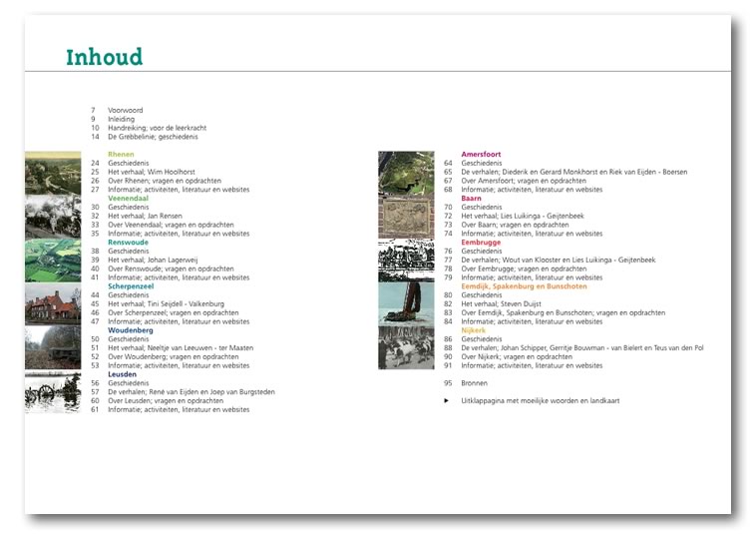Image resolution: width=756 pixels, height=534 pixels.
Task: Select the green aerial Renswoude thumbnail
Action: pos(52,260)
